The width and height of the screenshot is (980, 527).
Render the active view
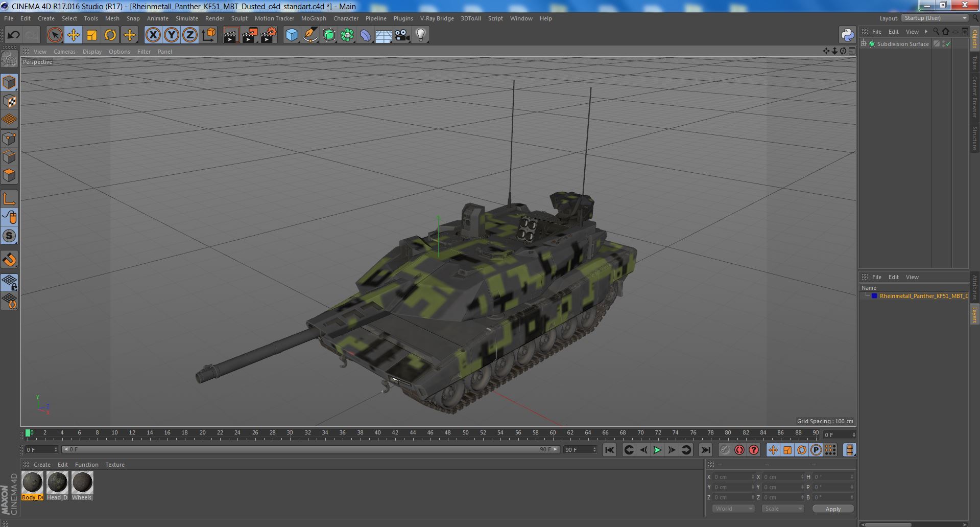pos(231,35)
